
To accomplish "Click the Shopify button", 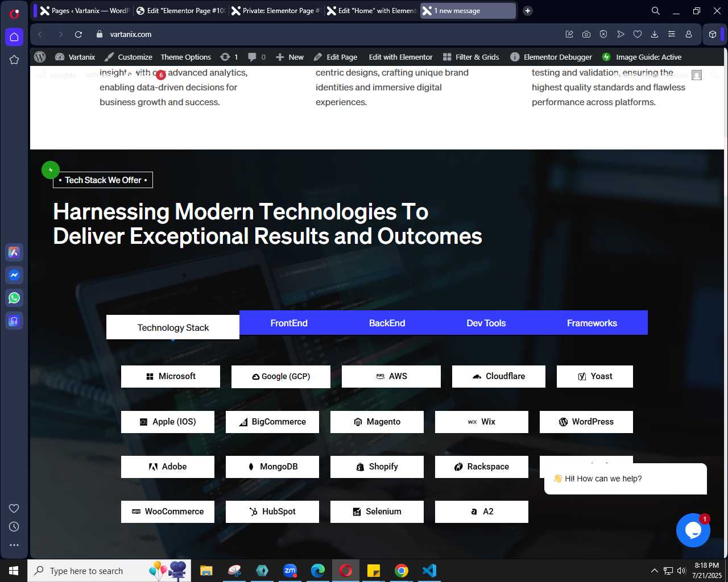I will 377,467.
